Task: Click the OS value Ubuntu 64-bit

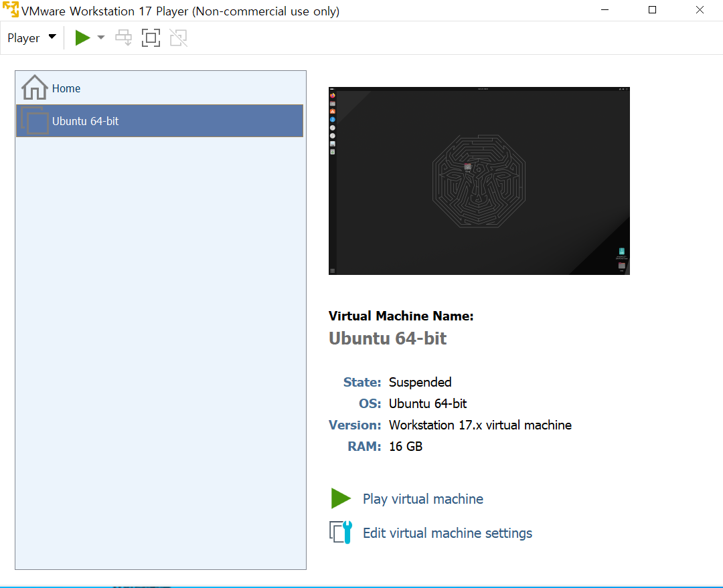Action: click(427, 403)
